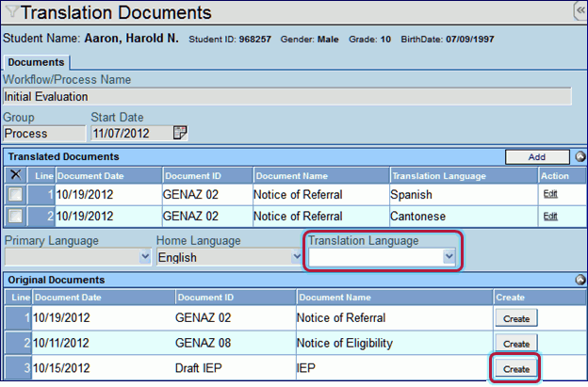Image resolution: width=588 pixels, height=387 pixels.
Task: Collapse the Original Documents section round icon
Action: [580, 280]
